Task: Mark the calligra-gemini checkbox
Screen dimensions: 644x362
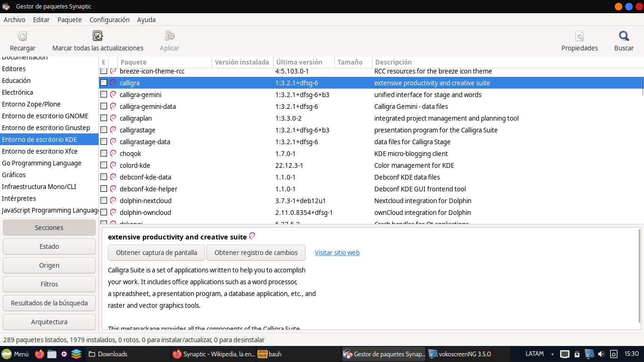Action: [x=104, y=94]
